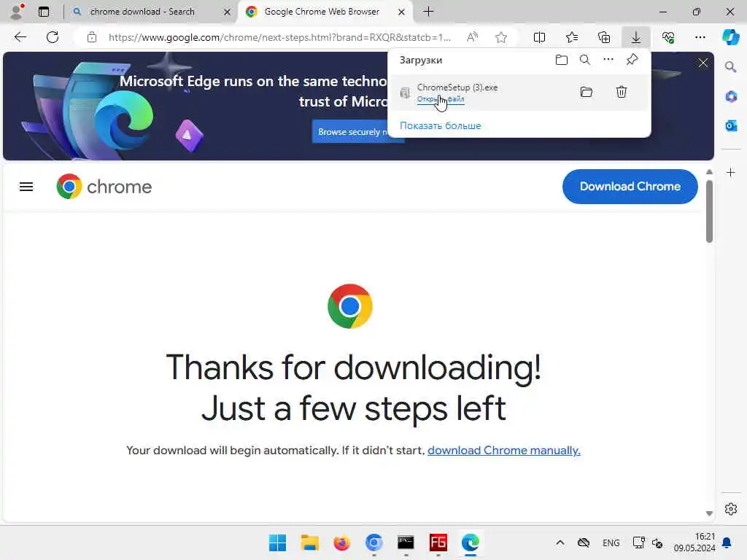Click the chrome logo in header
Image resolution: width=747 pixels, height=560 pixels.
(104, 187)
